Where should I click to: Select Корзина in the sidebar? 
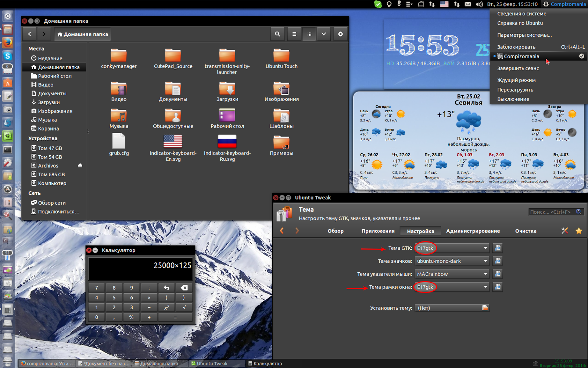click(54, 128)
